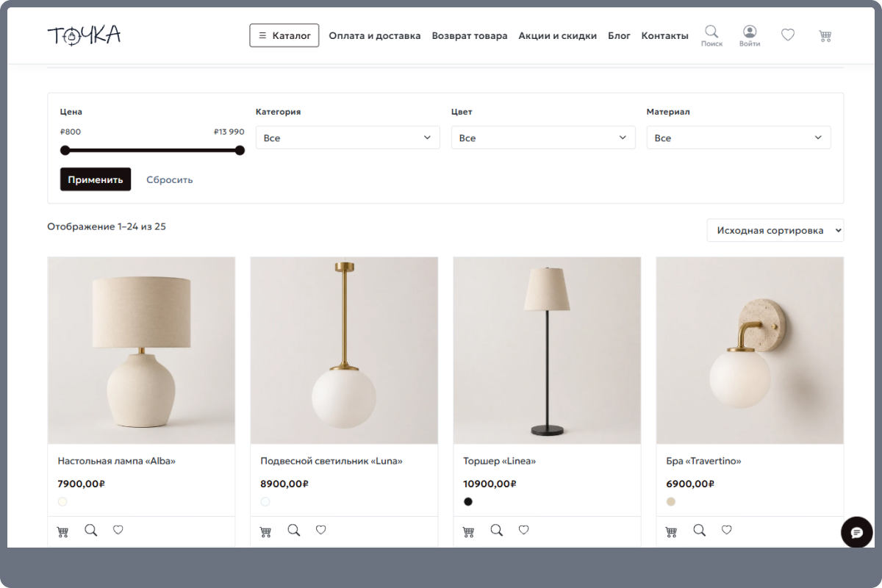Viewport: 882px width, 588px height.
Task: Select the beige color swatch of «Travertino»
Action: point(671,502)
